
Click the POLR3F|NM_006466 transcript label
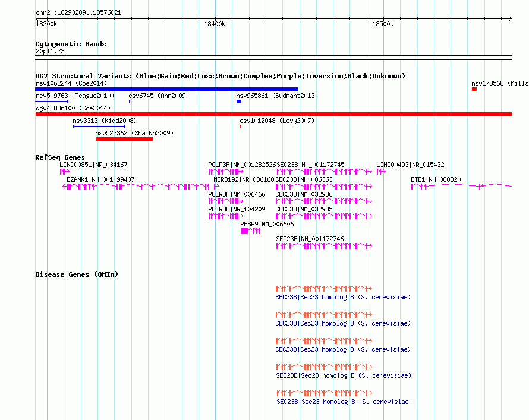point(237,194)
